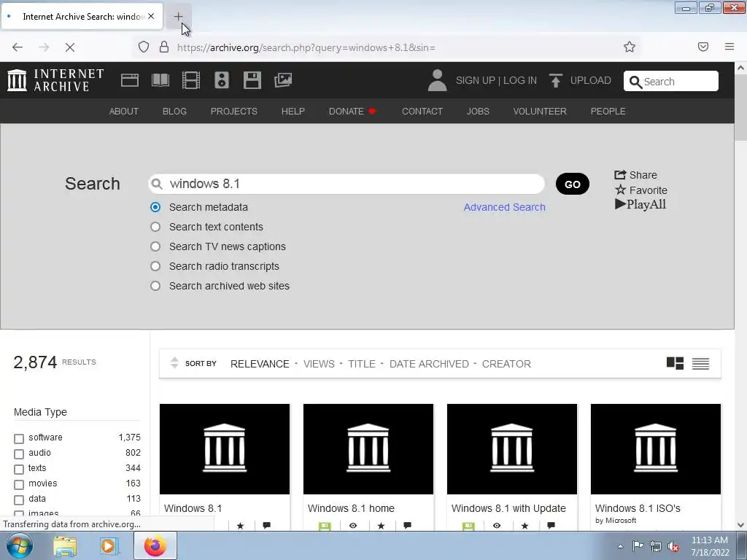Click the UPLOAD link
Image resolution: width=747 pixels, height=560 pixels.
point(590,80)
